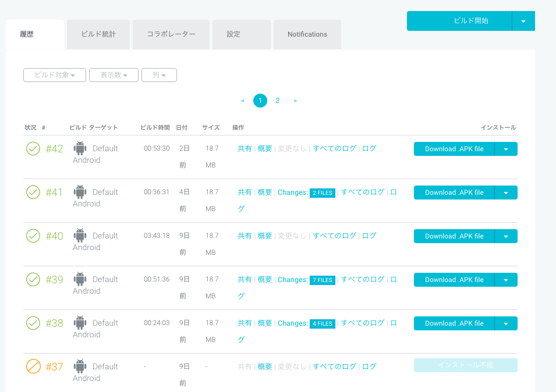556x392 pixels.
Task: Open Changes: link for build #39
Action: point(292,280)
